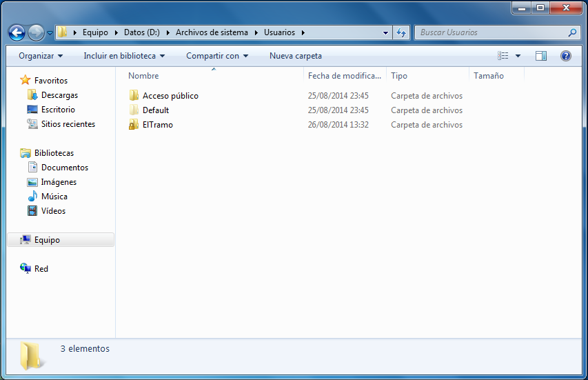Screen dimensions: 588x380
Task: Click the 3 elementos status text
Action: click(x=85, y=349)
